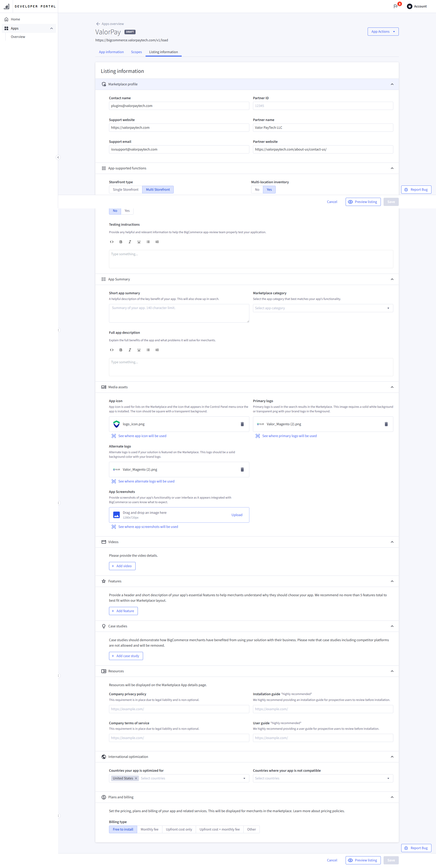Image resolution: width=436 pixels, height=868 pixels.
Task: Toggle code view in Full app description editor
Action: coord(112,350)
